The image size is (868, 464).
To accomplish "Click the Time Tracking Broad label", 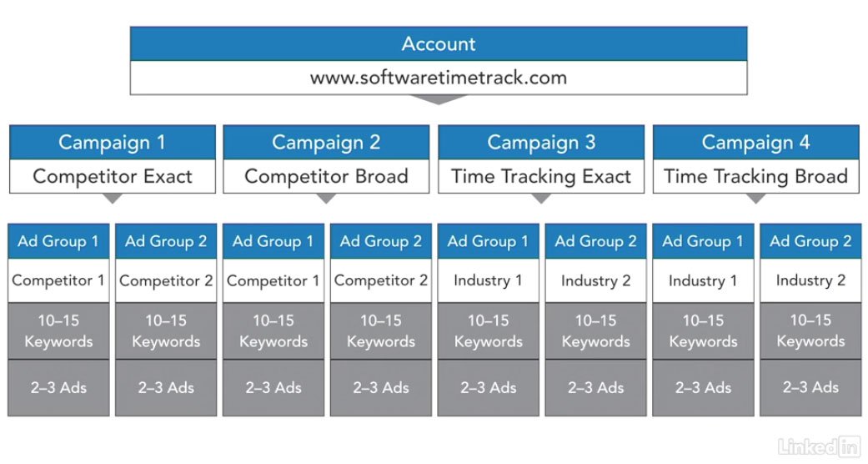I will (x=755, y=176).
